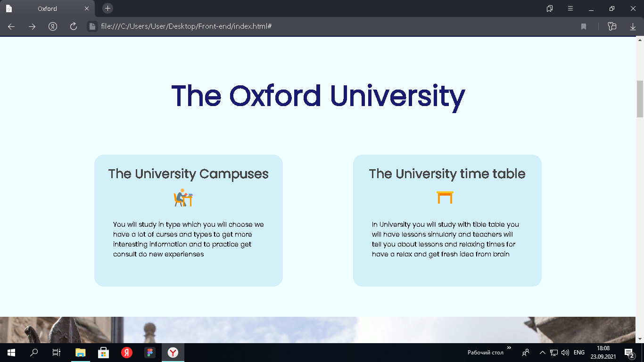Show hidden system tray icons
This screenshot has width=644, height=362.
pos(542,353)
